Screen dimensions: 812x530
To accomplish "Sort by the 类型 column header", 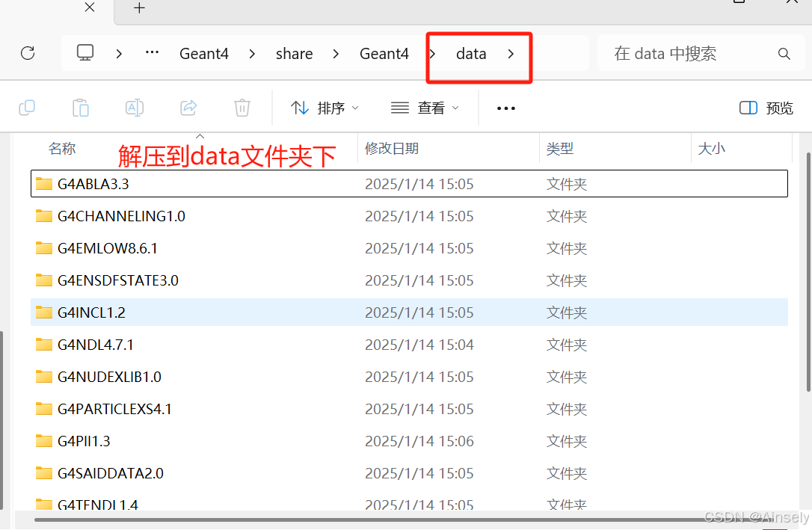I will tap(560, 149).
